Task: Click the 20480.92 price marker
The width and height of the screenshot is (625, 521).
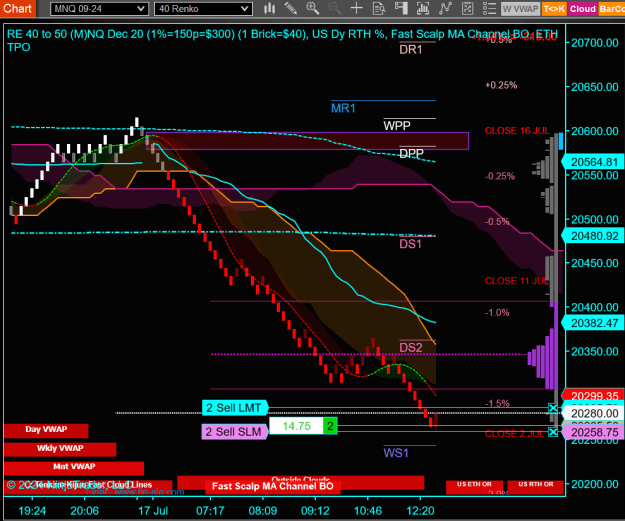Action: (592, 236)
